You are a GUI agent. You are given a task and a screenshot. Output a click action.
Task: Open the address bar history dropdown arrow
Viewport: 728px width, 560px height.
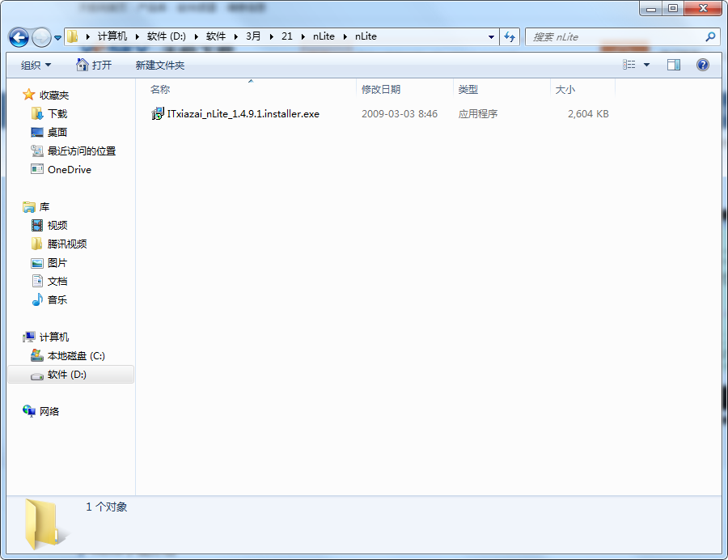[x=491, y=36]
